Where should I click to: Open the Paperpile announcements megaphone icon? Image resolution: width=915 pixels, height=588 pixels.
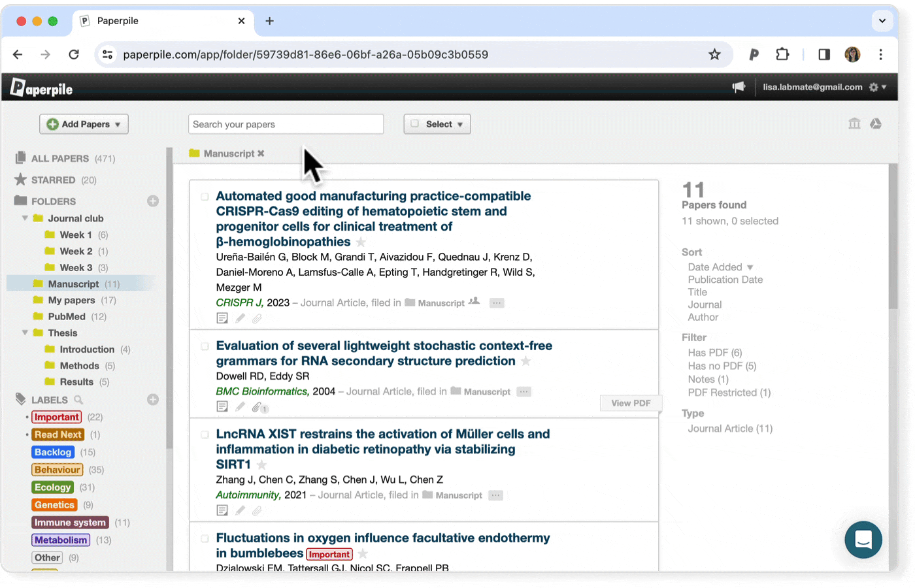tap(739, 86)
